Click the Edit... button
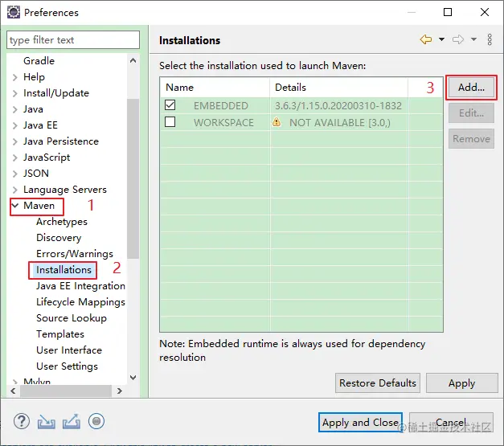This screenshot has height=446, width=504. click(x=471, y=113)
